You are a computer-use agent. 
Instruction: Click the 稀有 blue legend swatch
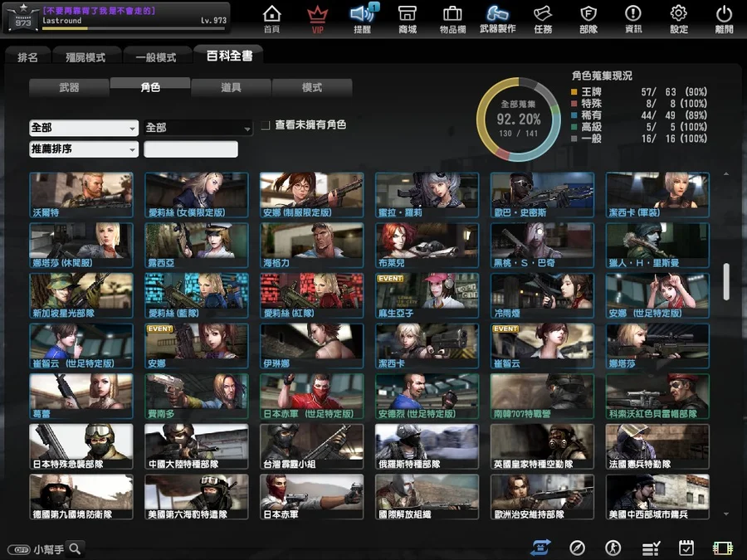(574, 115)
